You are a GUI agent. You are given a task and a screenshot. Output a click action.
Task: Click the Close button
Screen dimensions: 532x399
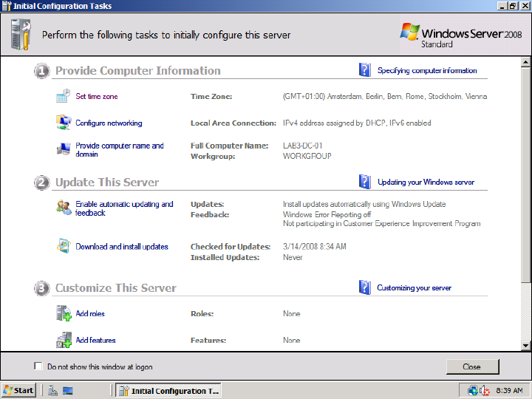click(x=472, y=366)
